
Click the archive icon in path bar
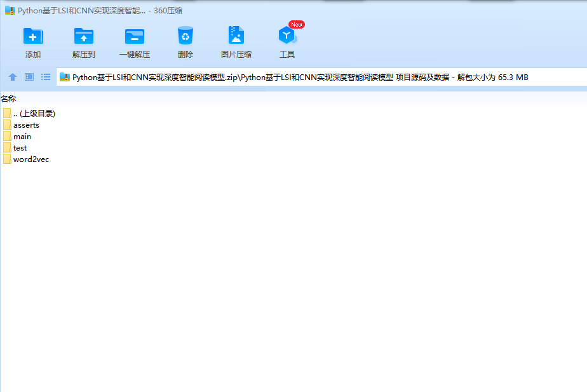pos(65,77)
